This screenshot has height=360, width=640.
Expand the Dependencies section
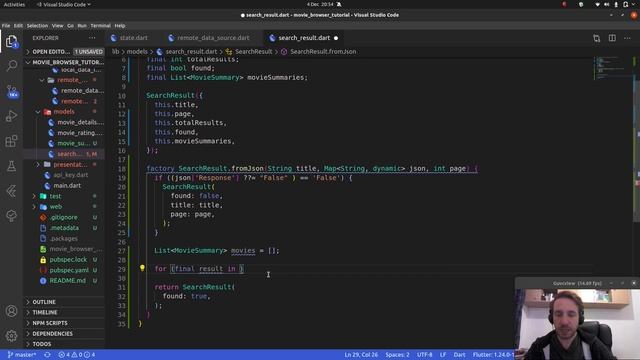pyautogui.click(x=64, y=334)
